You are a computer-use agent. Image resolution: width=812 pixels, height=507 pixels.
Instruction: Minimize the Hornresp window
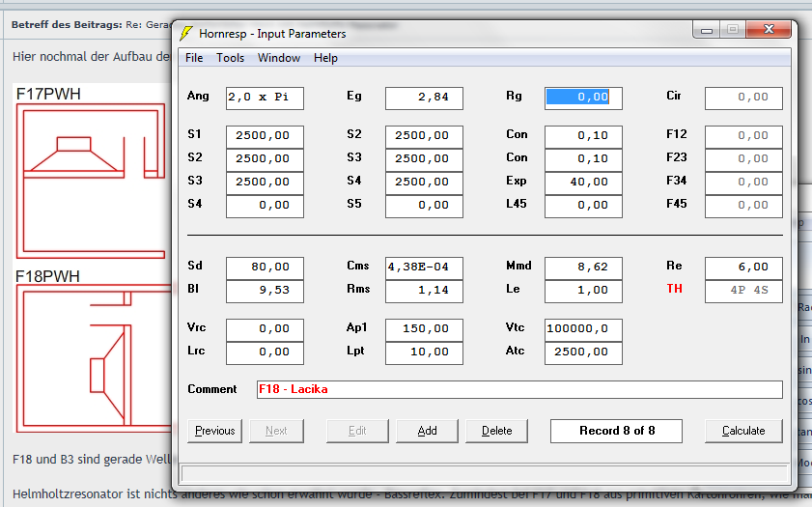pyautogui.click(x=707, y=30)
